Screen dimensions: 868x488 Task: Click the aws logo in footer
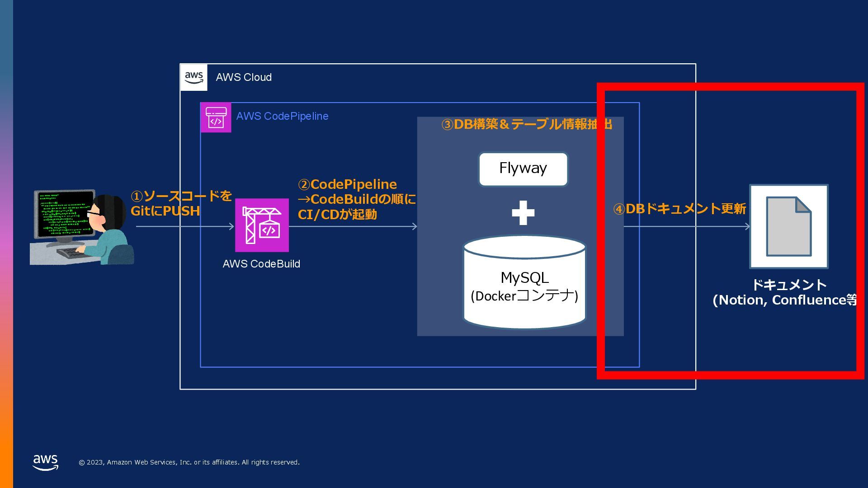pyautogui.click(x=45, y=462)
